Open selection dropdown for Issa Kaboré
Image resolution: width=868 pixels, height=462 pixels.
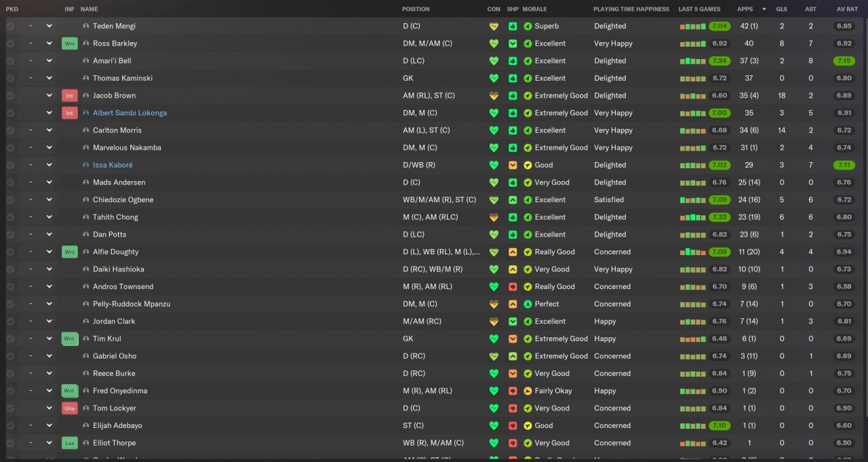click(x=49, y=165)
